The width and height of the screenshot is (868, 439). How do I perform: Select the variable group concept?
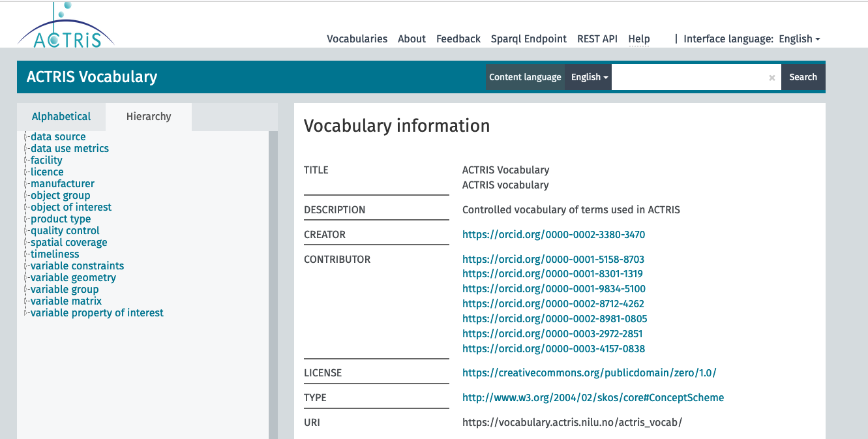click(65, 290)
